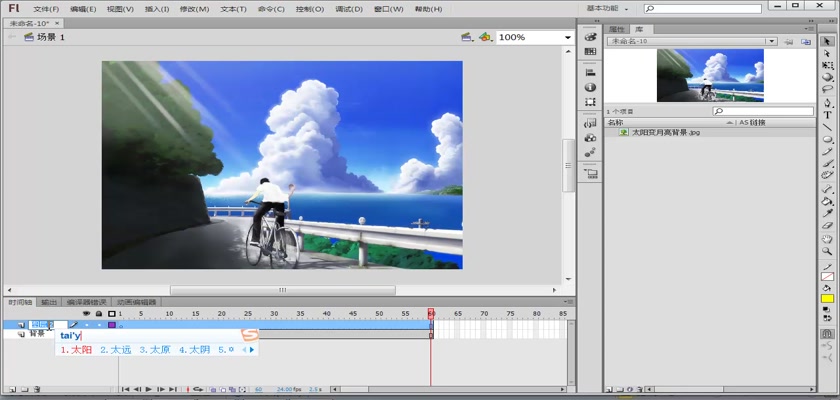Click the stroke color swatch
840x400 pixels.
(x=828, y=277)
